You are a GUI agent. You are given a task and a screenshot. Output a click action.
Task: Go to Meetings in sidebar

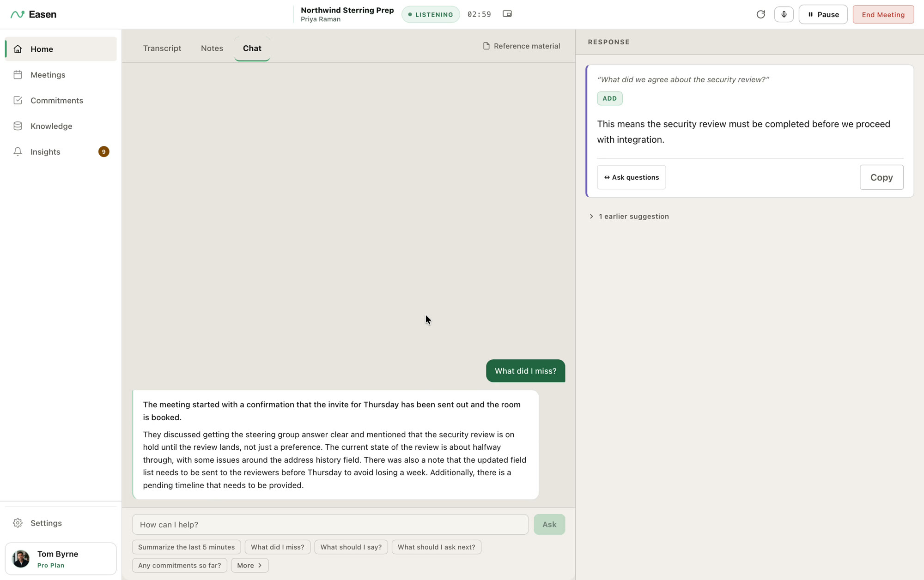click(x=61, y=75)
